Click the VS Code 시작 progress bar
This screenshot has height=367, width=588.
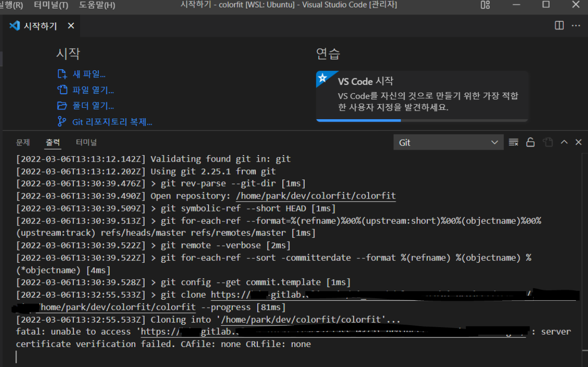pos(422,120)
